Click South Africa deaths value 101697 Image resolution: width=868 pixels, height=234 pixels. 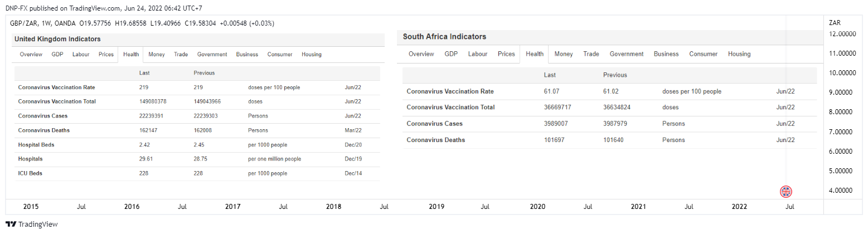click(555, 140)
